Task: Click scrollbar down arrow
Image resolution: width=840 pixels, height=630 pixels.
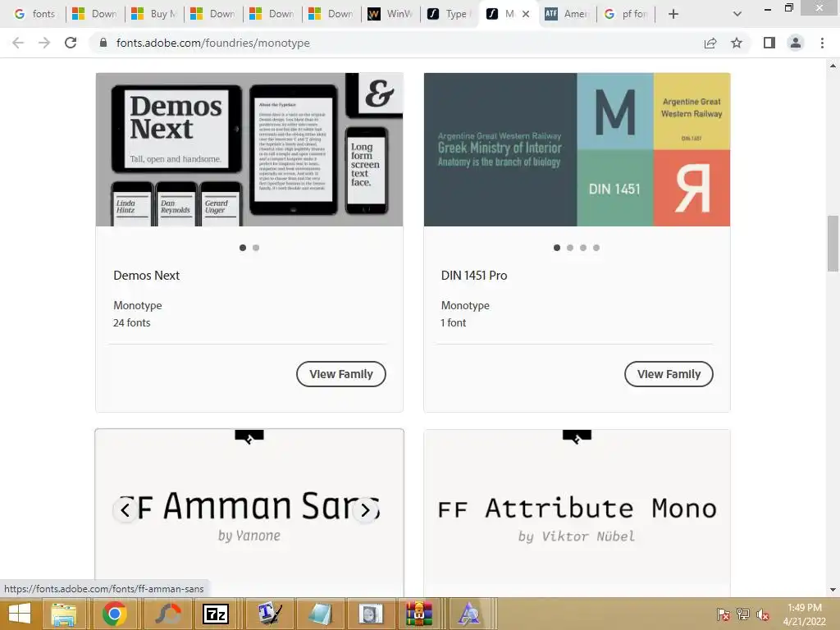Action: click(x=833, y=590)
